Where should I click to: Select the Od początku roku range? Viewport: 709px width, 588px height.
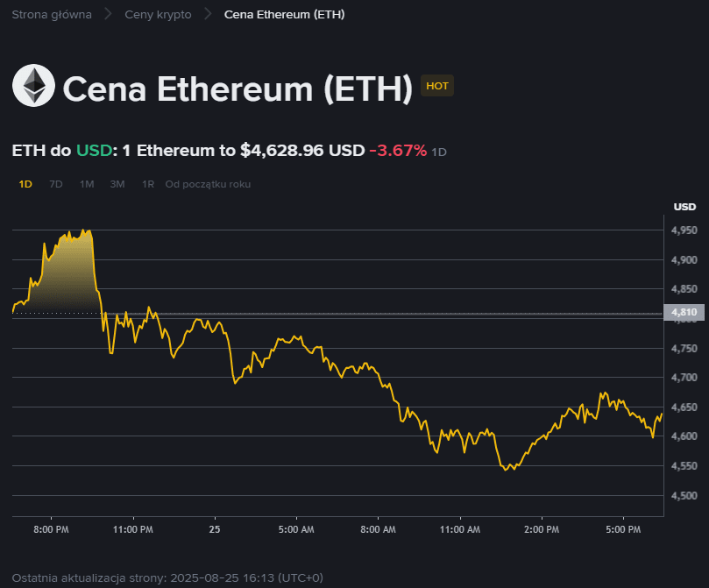[208, 184]
